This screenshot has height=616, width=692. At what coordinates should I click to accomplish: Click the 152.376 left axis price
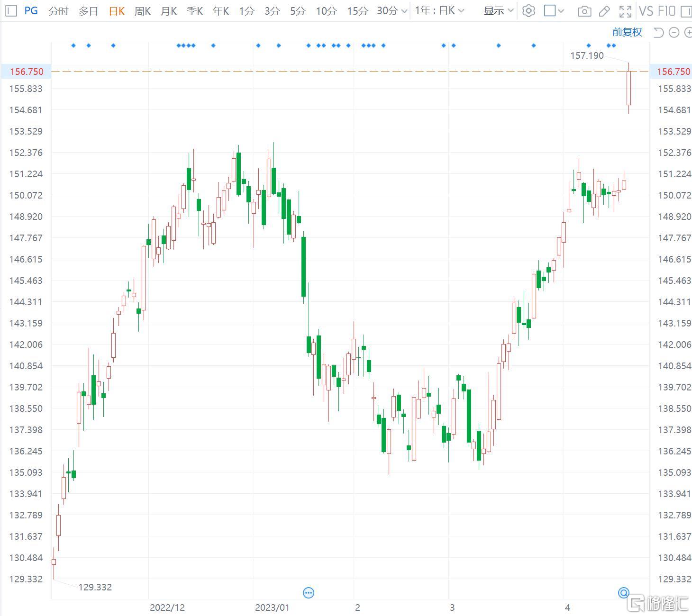pos(26,153)
